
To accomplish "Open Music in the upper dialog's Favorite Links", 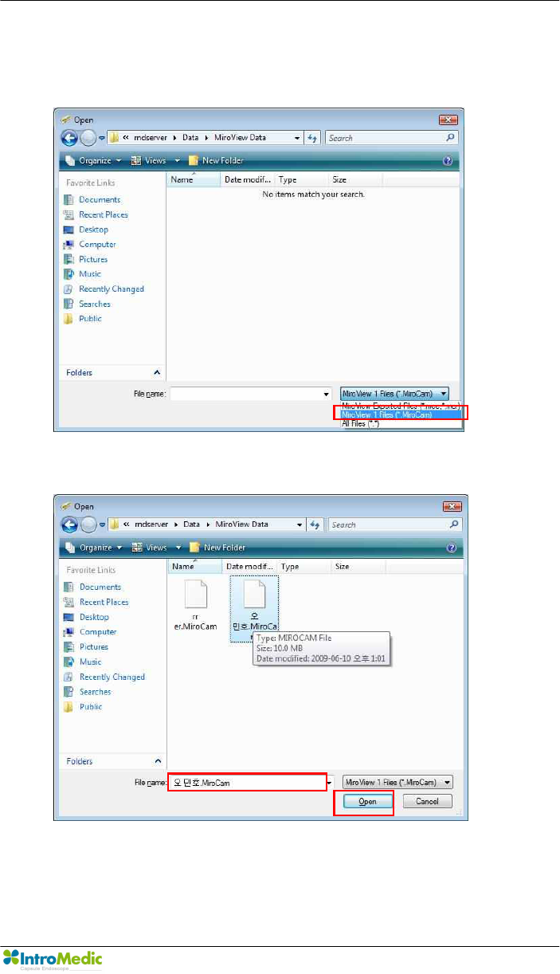I will coord(90,274).
